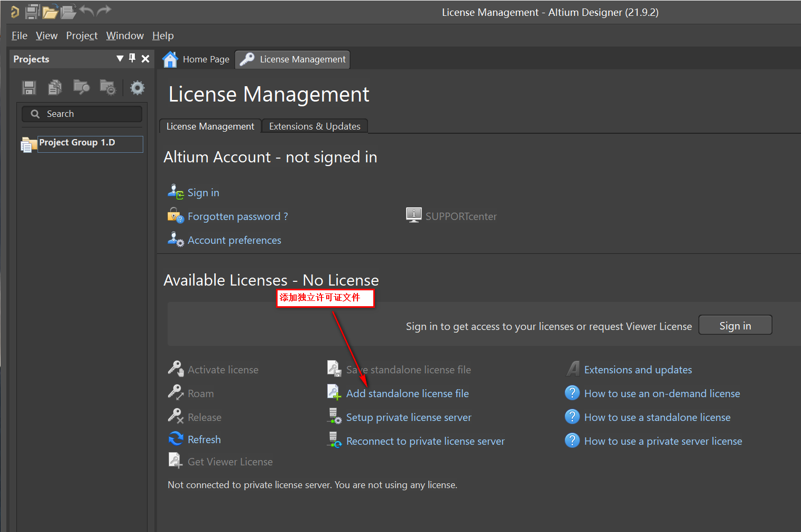Click the Save standalone license file icon
Viewport: 801px width, 532px height.
[334, 369]
